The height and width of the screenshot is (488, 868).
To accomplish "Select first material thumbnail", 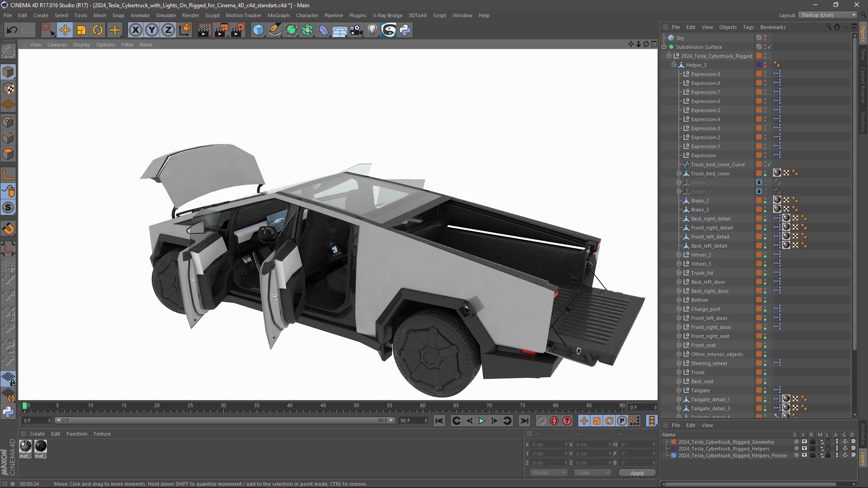I will coord(25,446).
